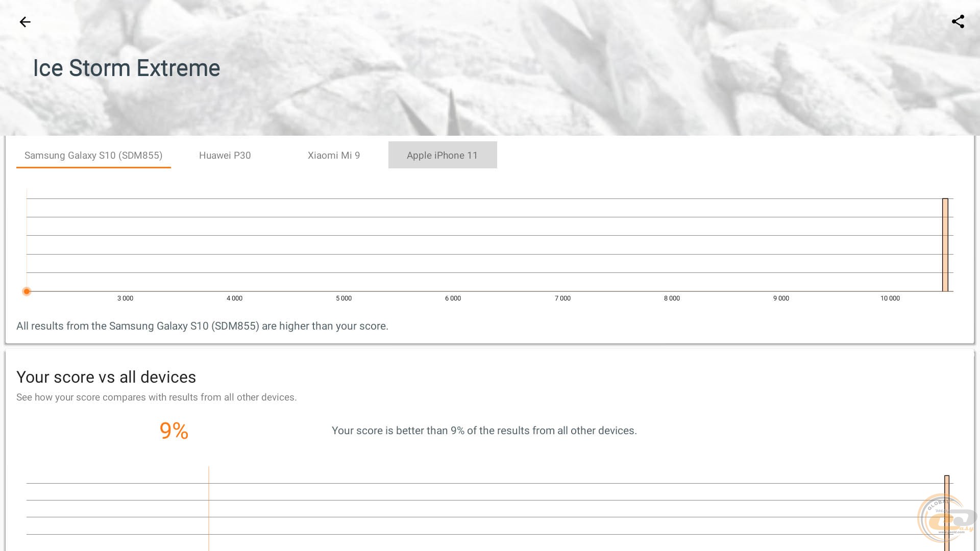Image resolution: width=980 pixels, height=551 pixels.
Task: Select the Samsung Galaxy S10 (SDM855) tab
Action: tap(93, 155)
